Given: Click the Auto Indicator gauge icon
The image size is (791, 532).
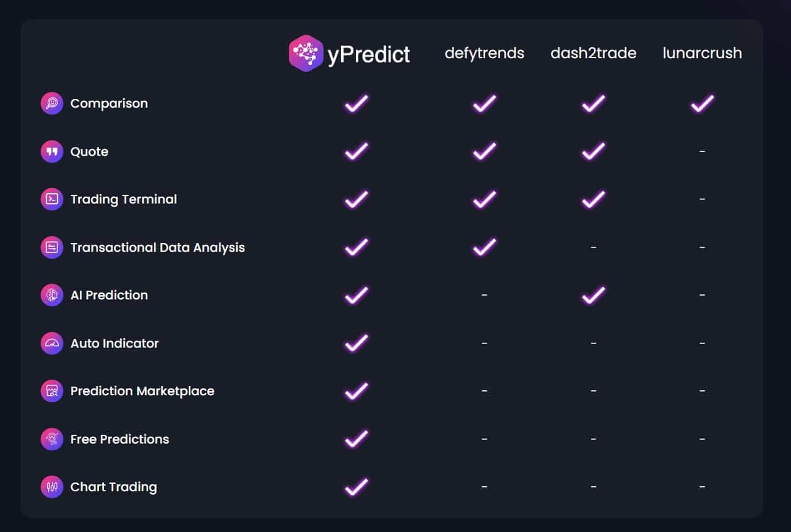Looking at the screenshot, I should 52,343.
